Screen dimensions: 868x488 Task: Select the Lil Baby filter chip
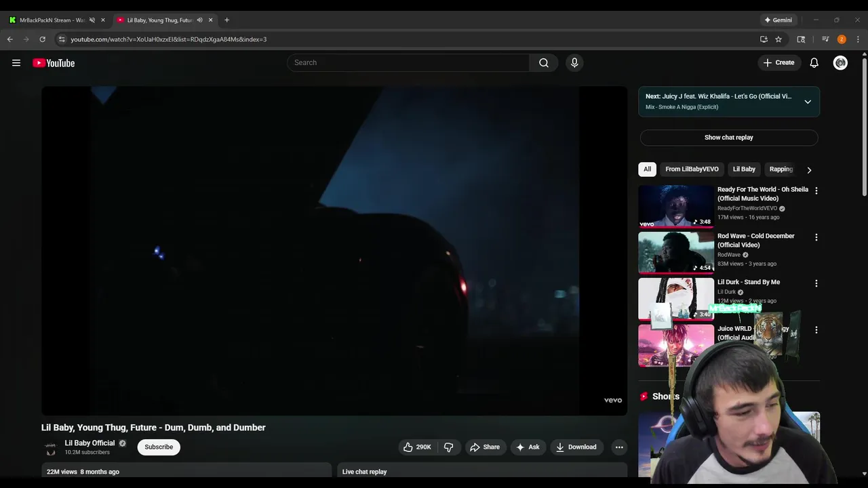coord(744,169)
